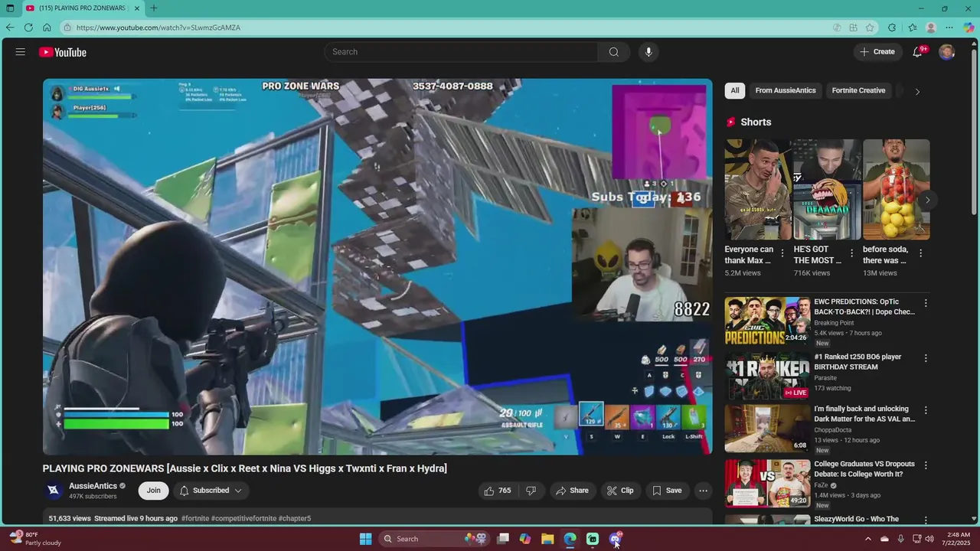Click the Windows taskbar search box

[435, 539]
